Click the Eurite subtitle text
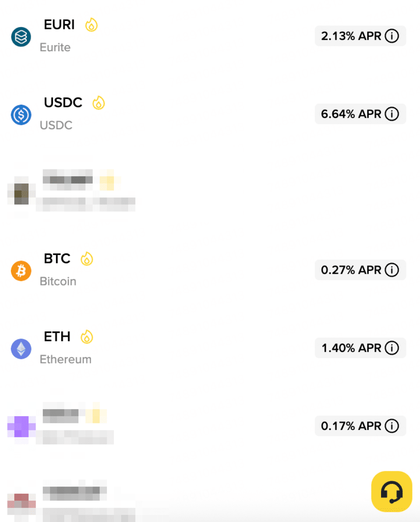 click(x=55, y=47)
